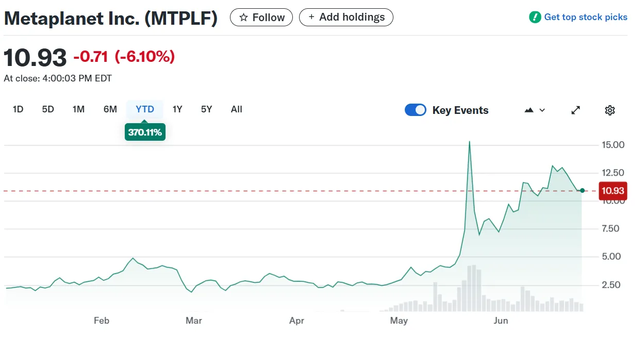Switch to the 6M range

click(x=110, y=109)
